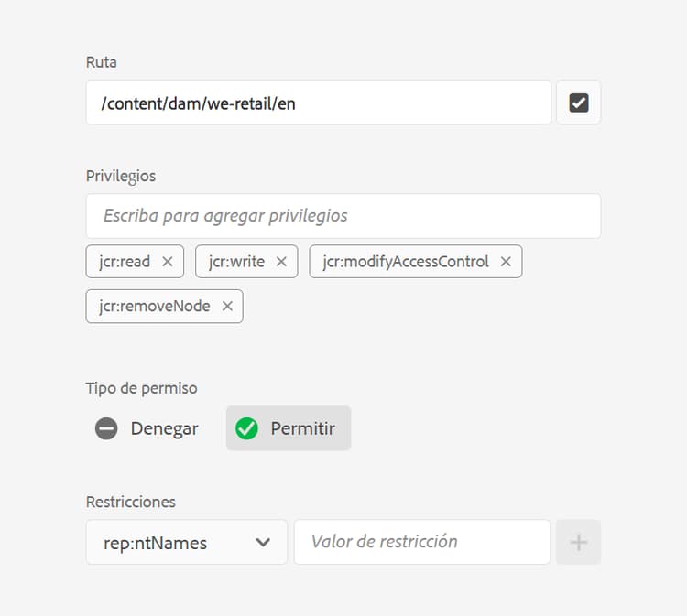Click the plus icon to add restriction

(x=578, y=542)
